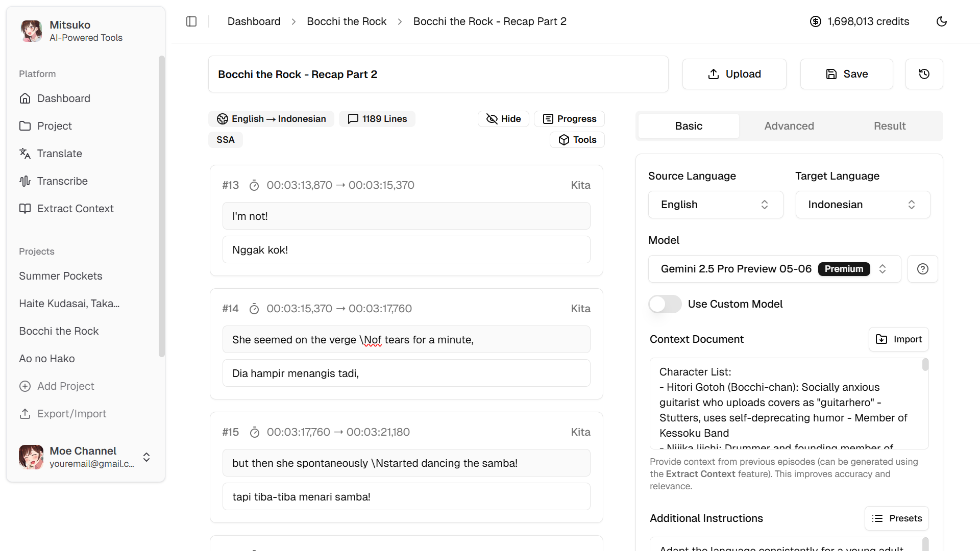Viewport: 980px width, 551px height.
Task: Switch to the Advanced tab
Action: (x=789, y=126)
